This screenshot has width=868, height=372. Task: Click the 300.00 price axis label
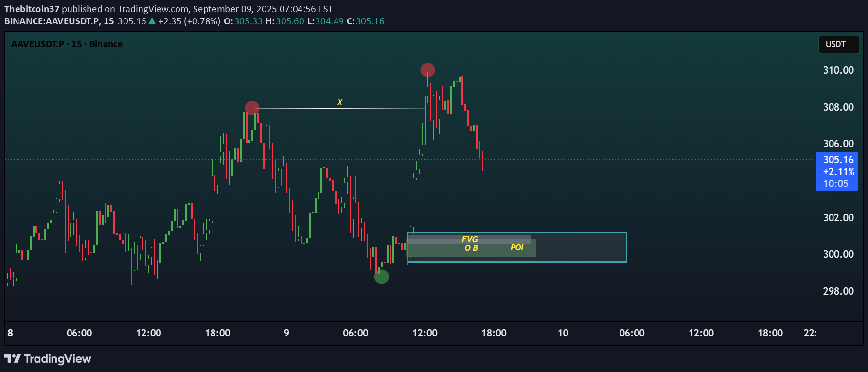click(x=838, y=254)
